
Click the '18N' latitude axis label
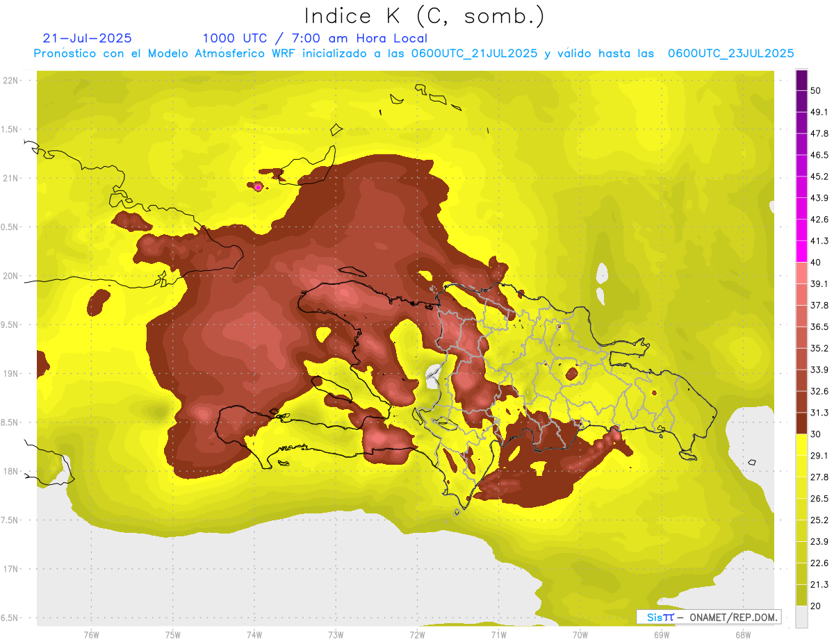[12, 472]
